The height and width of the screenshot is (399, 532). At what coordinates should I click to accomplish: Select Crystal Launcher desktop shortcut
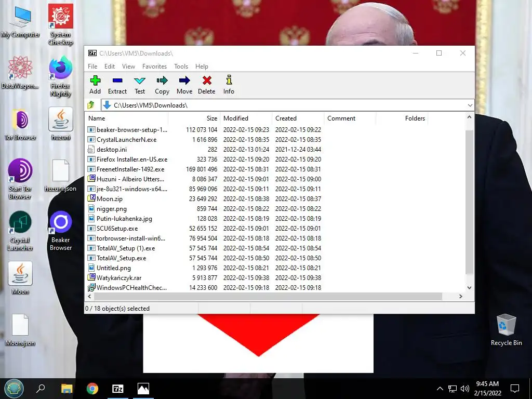[x=20, y=231]
